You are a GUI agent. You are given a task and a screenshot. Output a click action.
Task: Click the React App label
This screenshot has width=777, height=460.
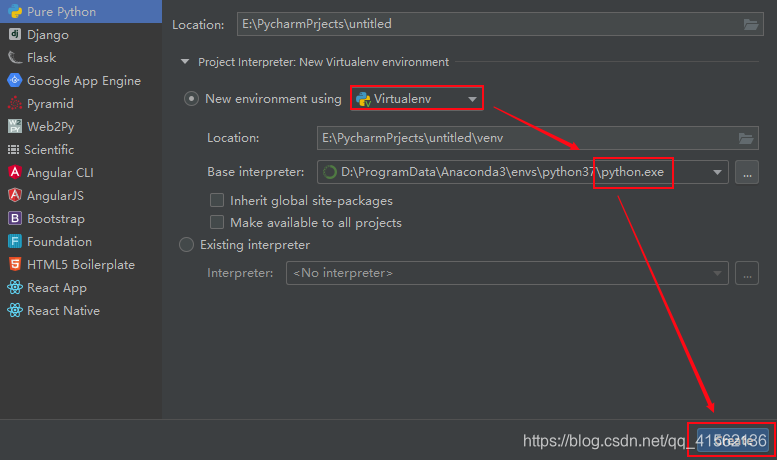point(56,288)
